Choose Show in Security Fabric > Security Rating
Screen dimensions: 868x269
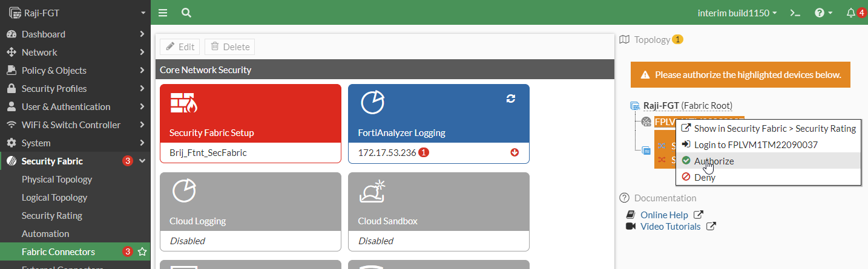(769, 128)
